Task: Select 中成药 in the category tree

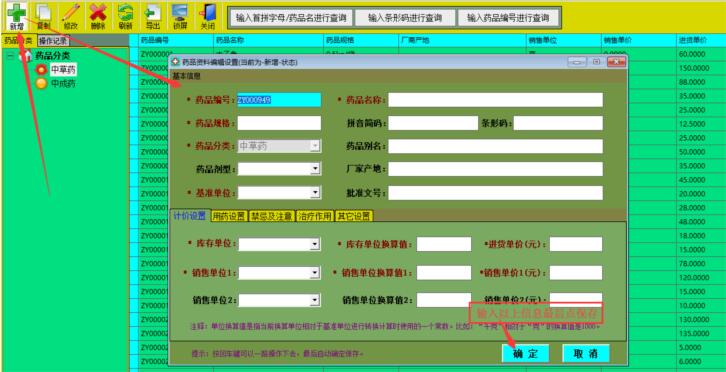Action: pyautogui.click(x=63, y=84)
